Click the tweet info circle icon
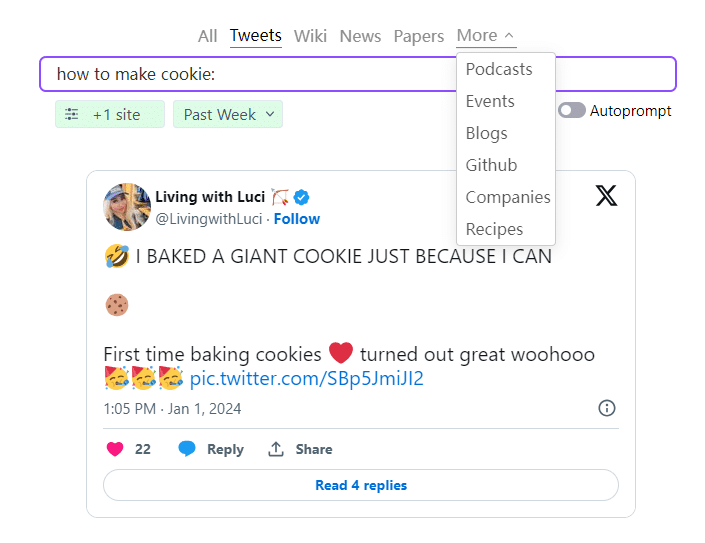The image size is (705, 543). [x=607, y=408]
